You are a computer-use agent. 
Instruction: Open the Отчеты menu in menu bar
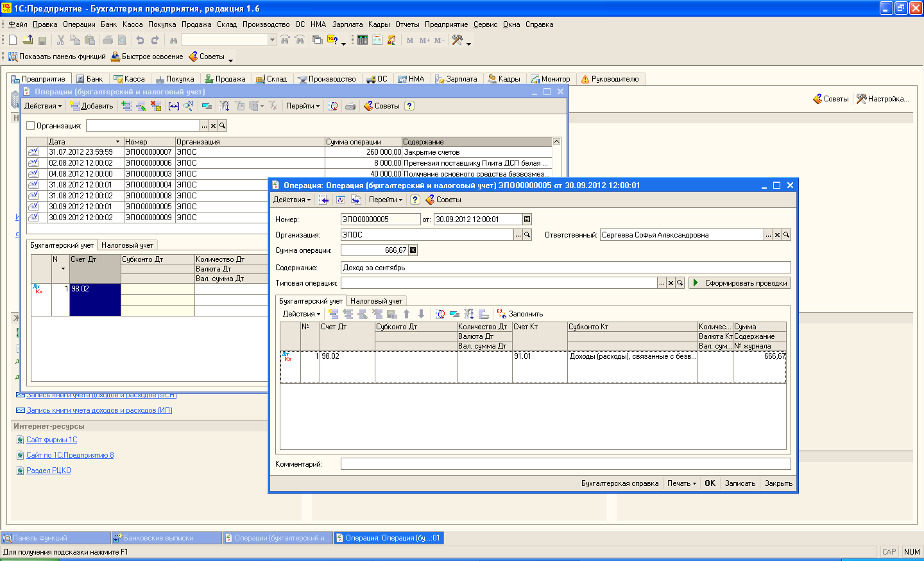click(407, 24)
